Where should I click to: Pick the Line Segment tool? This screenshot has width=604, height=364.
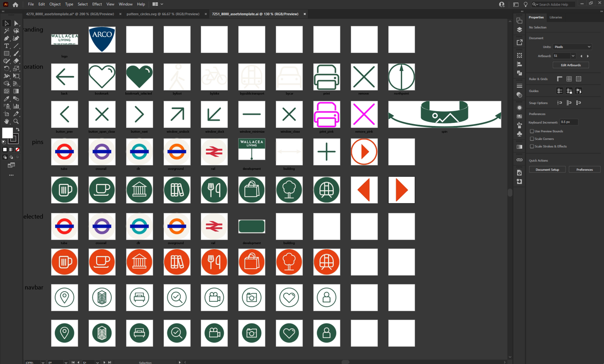(16, 46)
